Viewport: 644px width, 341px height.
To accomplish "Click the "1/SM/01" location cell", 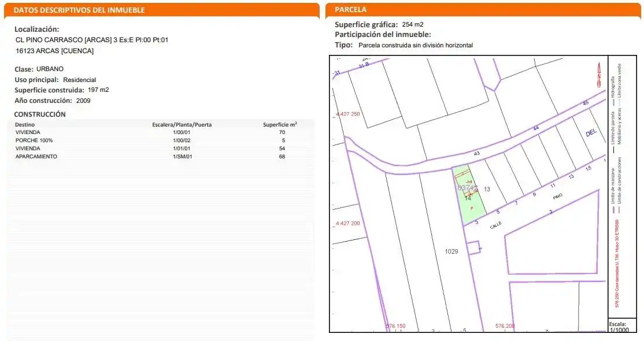I will pyautogui.click(x=182, y=157).
